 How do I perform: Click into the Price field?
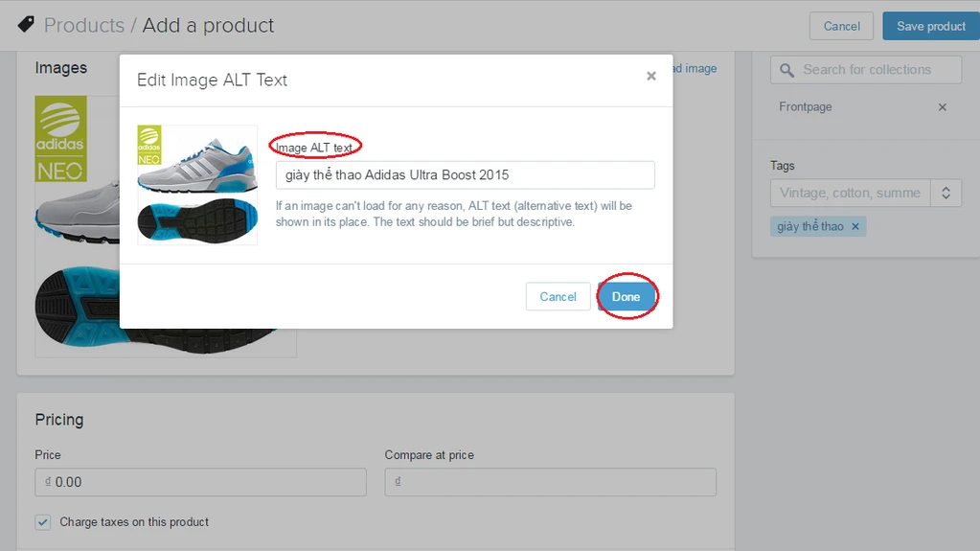tap(206, 482)
